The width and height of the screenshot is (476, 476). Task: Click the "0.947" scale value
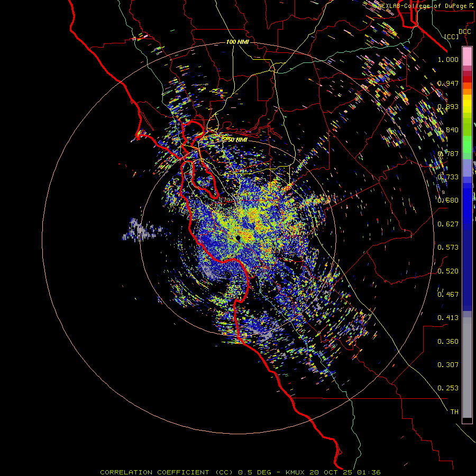click(x=448, y=83)
